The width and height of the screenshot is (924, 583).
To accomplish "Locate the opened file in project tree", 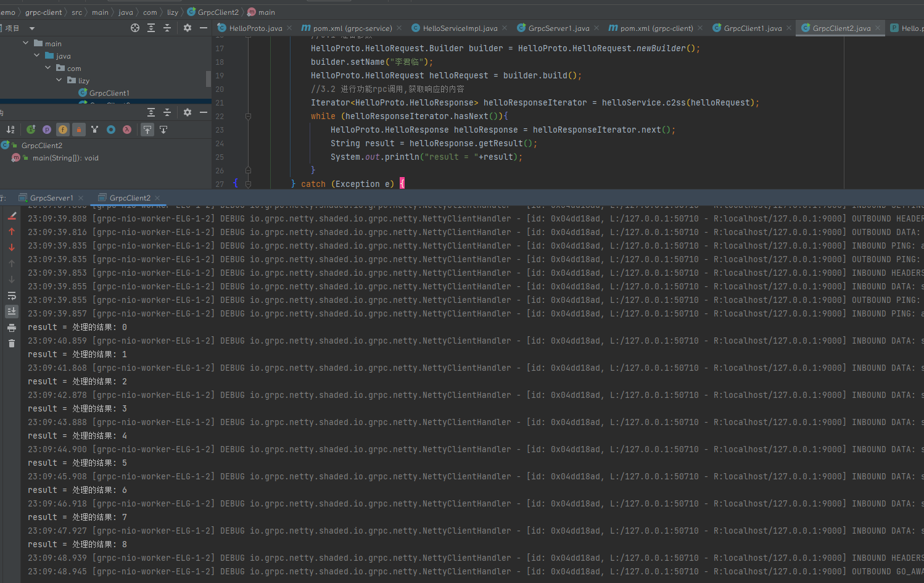I will click(x=135, y=28).
